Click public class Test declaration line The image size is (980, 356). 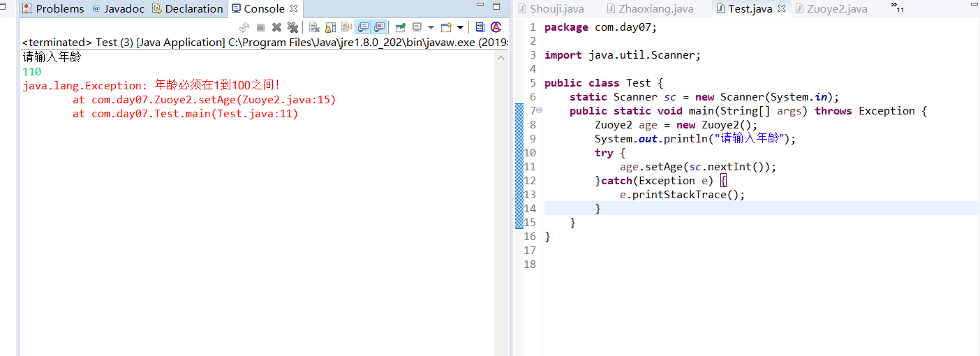[x=604, y=83]
